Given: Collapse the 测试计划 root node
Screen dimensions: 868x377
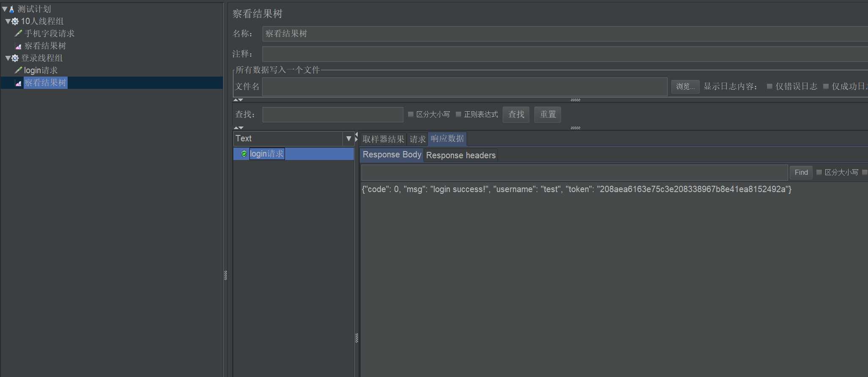Looking at the screenshot, I should [4, 9].
